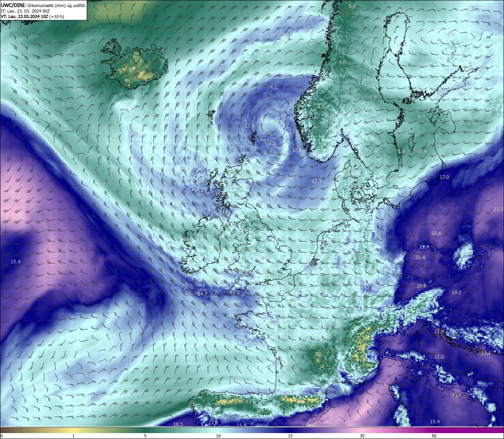Click the '3.4' value at the top
The height and width of the screenshot is (439, 504).
tap(352, 6)
